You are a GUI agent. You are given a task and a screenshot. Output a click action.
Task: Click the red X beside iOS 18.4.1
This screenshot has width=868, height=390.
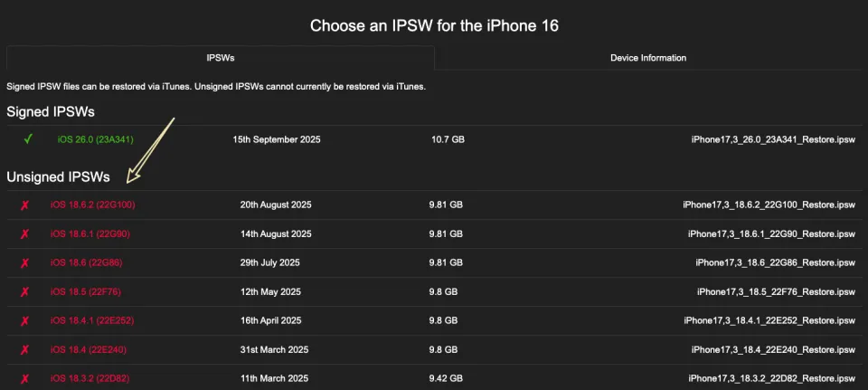point(25,320)
